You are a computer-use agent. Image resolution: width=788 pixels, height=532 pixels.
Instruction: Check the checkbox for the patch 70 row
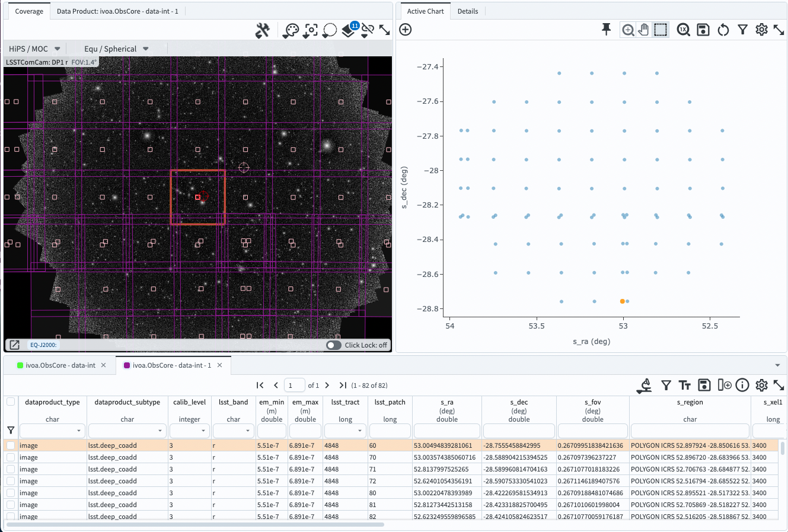click(11, 457)
